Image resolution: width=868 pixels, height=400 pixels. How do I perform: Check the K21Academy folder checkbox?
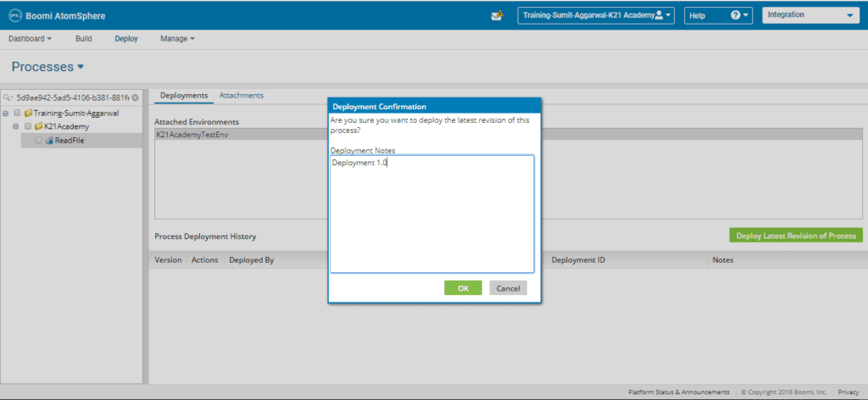coord(28,126)
